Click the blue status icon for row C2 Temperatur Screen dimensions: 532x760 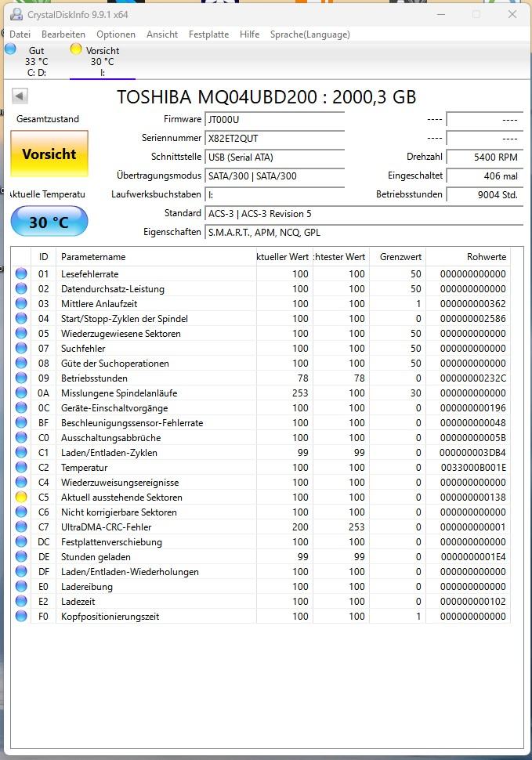pyautogui.click(x=21, y=467)
